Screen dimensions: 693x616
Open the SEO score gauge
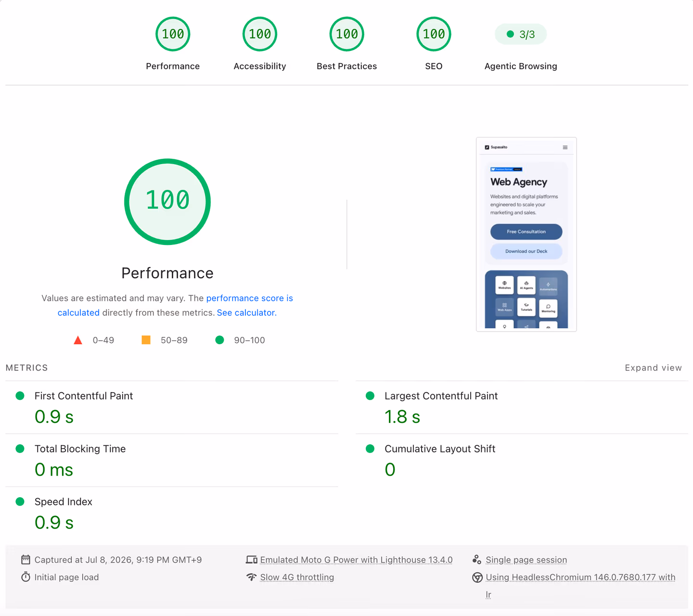click(x=434, y=34)
